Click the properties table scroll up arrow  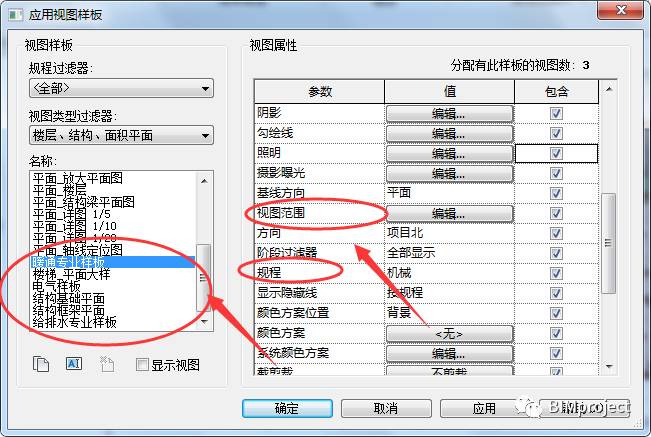608,89
